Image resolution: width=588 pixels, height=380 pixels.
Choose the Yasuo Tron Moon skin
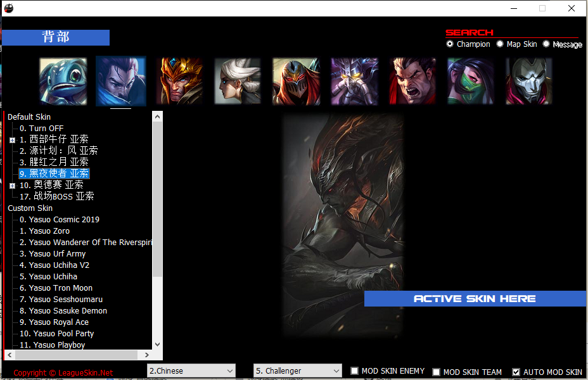pyautogui.click(x=56, y=288)
